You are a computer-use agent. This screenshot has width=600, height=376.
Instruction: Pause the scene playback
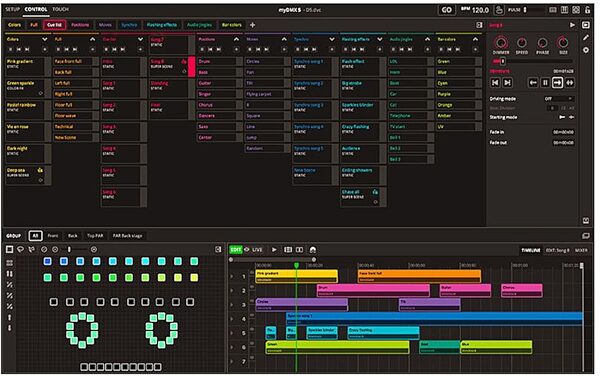pyautogui.click(x=545, y=83)
